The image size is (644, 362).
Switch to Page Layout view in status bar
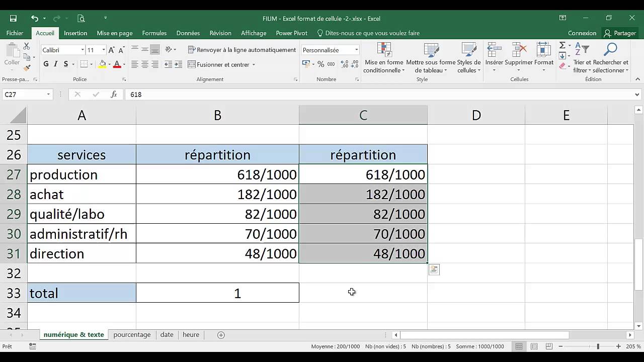[x=534, y=346]
